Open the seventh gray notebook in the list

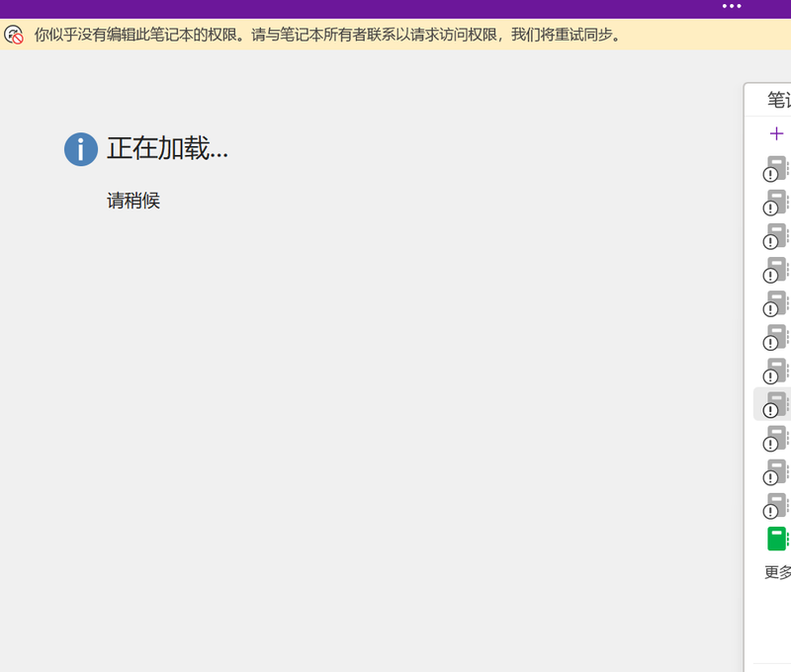point(776,371)
